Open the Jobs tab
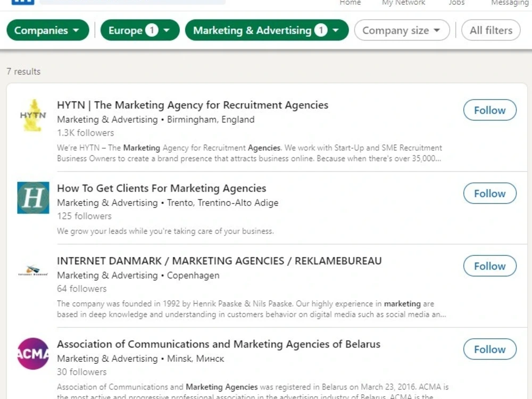Image resolution: width=532 pixels, height=399 pixels. click(x=456, y=2)
